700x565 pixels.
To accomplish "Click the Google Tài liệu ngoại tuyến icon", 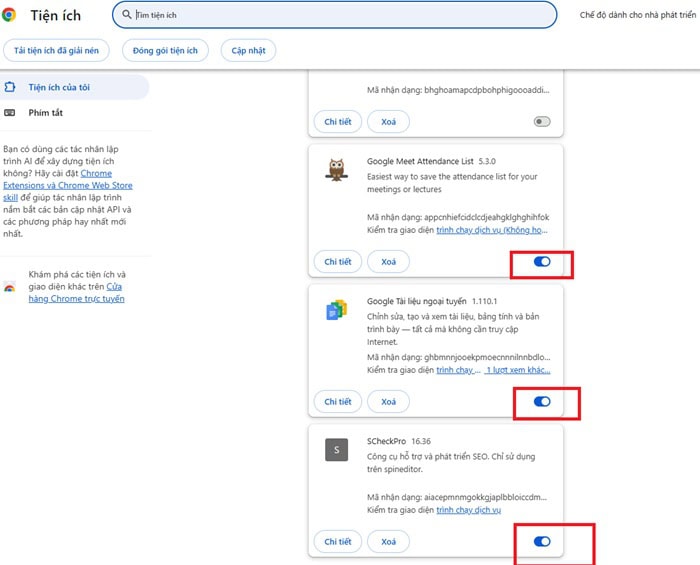I will click(337, 310).
